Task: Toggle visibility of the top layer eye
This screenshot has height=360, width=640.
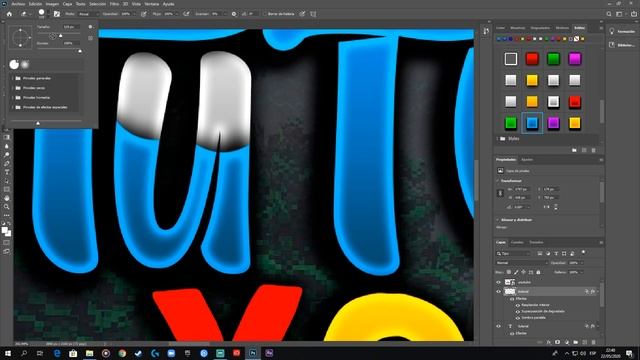Action: click(x=498, y=282)
